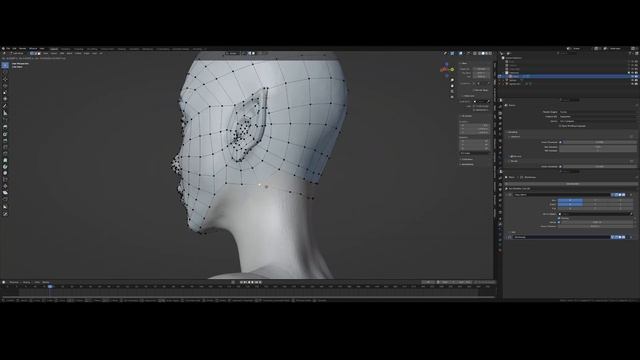Enable Mirror Axis Y button

tap(595, 200)
